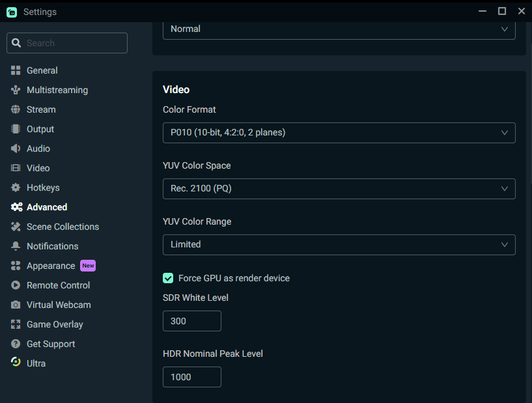Viewport: 532px width, 403px height.
Task: Switch to the Advanced settings section
Action: 46,207
